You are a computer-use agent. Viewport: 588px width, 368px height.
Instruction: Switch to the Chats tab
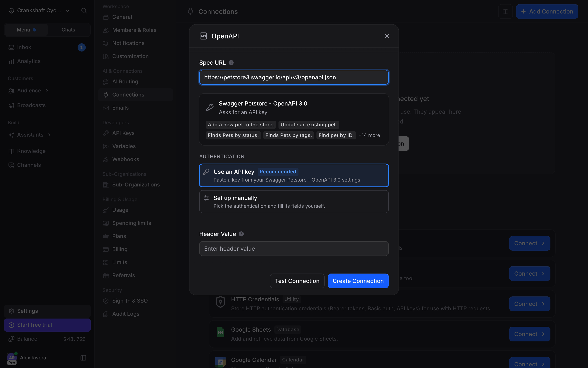(x=68, y=30)
